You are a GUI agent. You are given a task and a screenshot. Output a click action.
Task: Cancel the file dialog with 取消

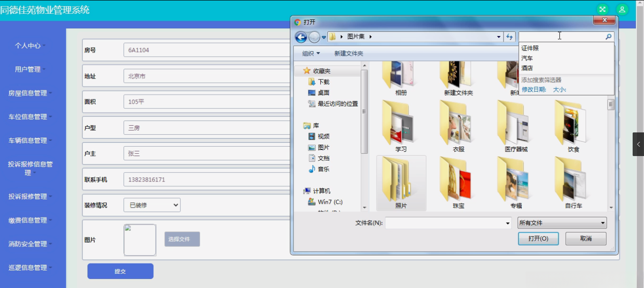586,238
